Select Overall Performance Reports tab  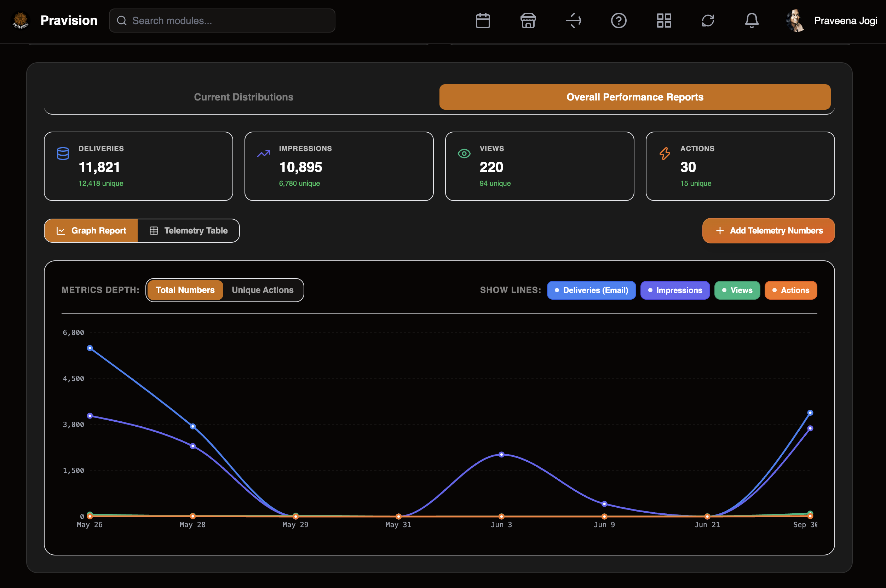(635, 97)
